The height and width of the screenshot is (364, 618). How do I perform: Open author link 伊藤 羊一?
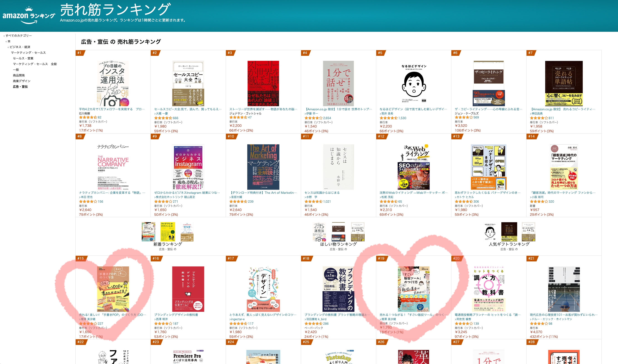tap(312, 113)
